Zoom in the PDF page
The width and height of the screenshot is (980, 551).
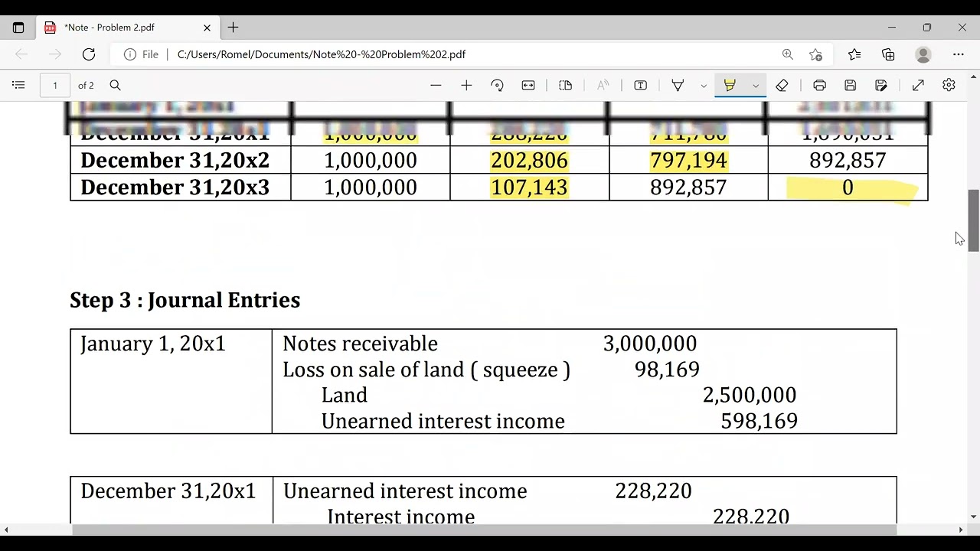[x=466, y=85]
